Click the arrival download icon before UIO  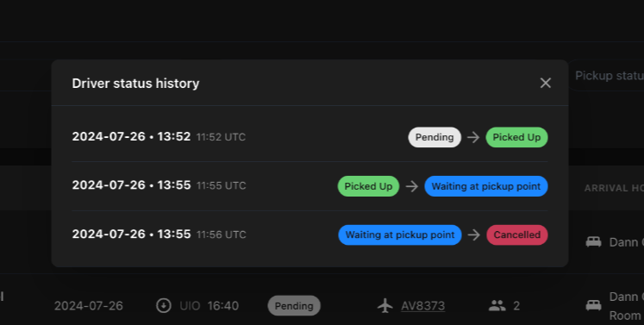pyautogui.click(x=164, y=306)
